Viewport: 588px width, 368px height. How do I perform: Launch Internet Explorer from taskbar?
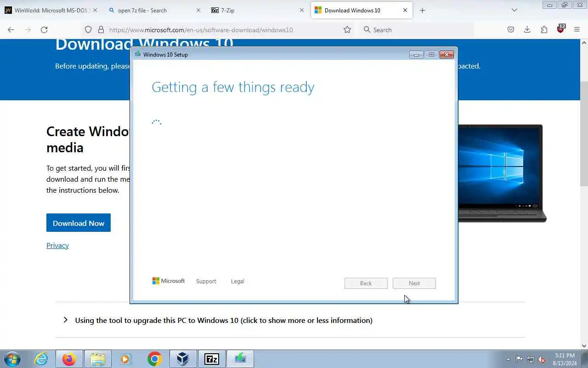pyautogui.click(x=41, y=359)
